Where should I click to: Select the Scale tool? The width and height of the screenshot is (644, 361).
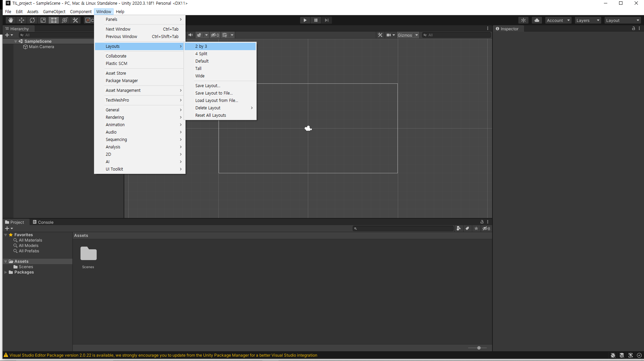coord(43,20)
